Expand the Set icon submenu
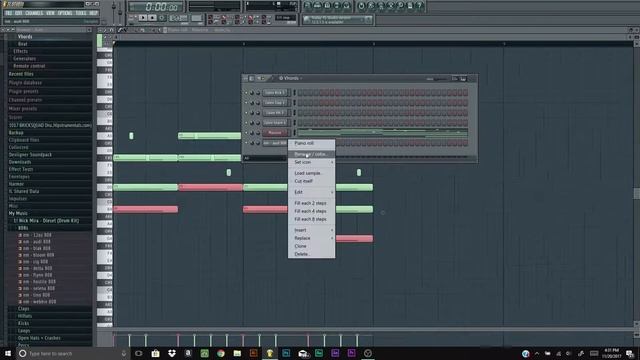 tap(311, 162)
